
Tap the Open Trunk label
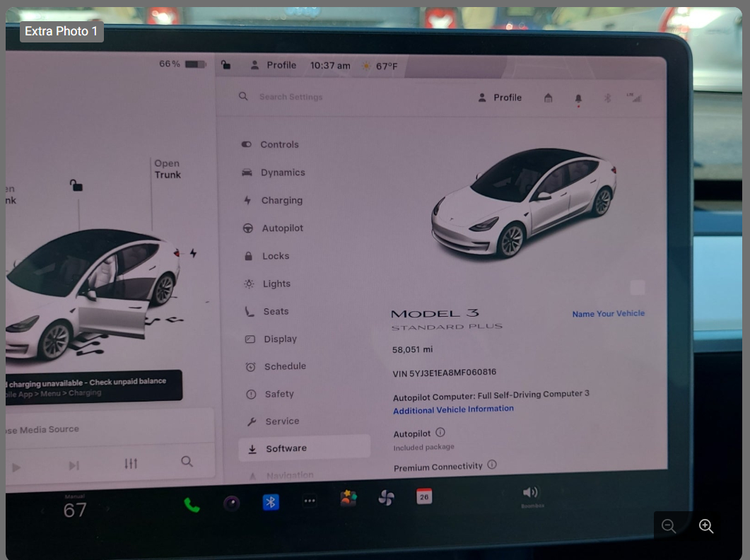coord(168,169)
